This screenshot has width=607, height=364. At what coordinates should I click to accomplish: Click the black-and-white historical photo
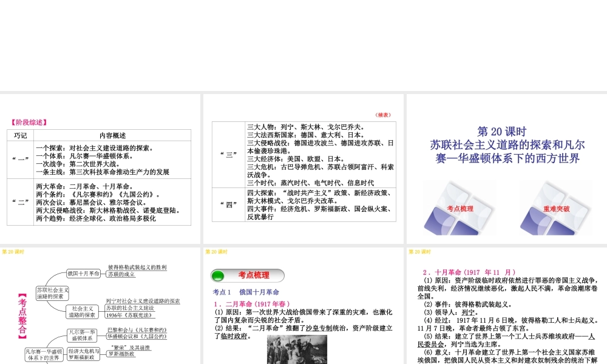pos(297,349)
